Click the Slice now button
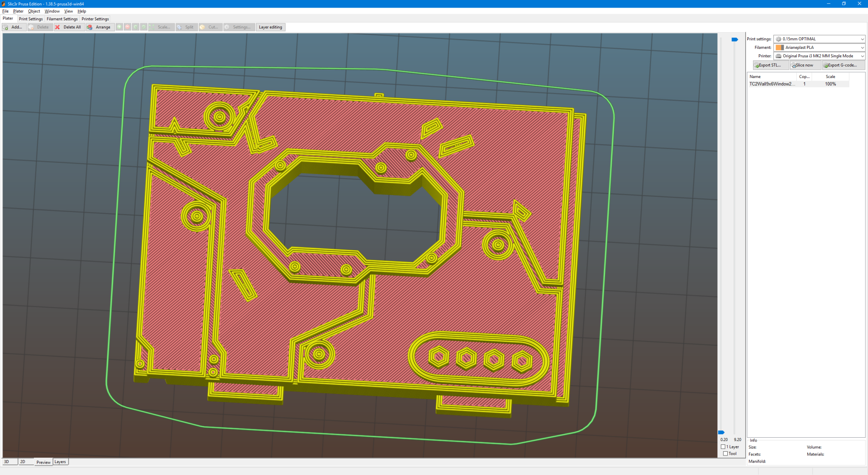The image size is (868, 475). [x=805, y=65]
